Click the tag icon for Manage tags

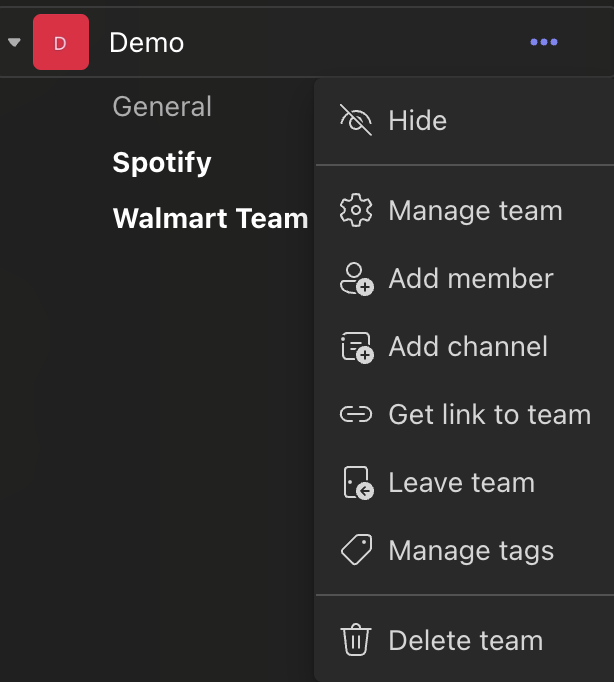[356, 550]
